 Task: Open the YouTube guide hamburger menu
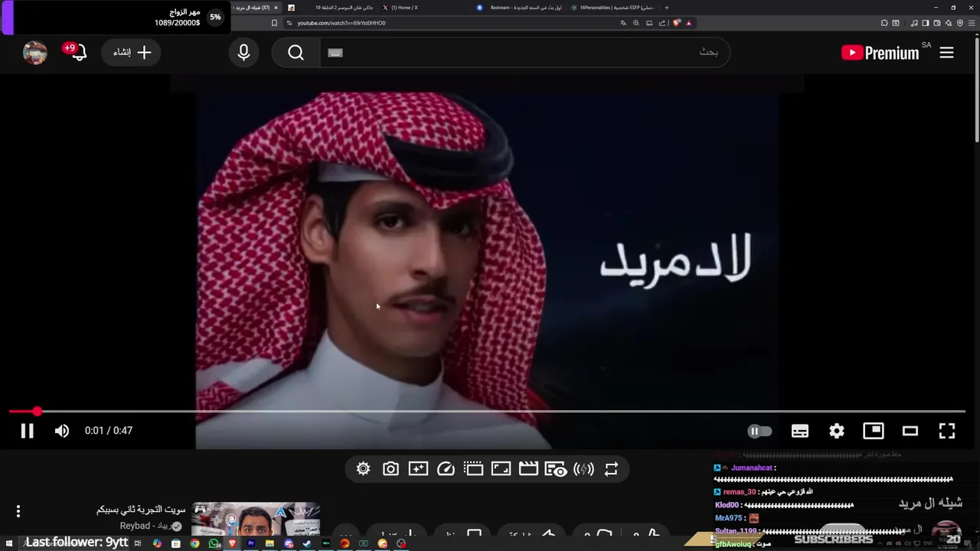click(x=947, y=53)
